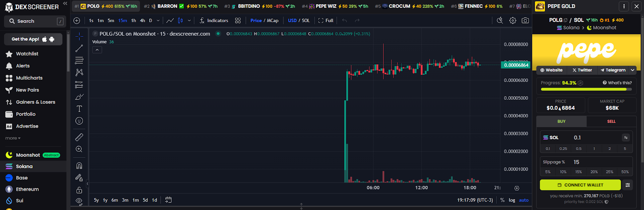The width and height of the screenshot is (644, 210).
Task: Switch to the SELL tab
Action: click(611, 121)
